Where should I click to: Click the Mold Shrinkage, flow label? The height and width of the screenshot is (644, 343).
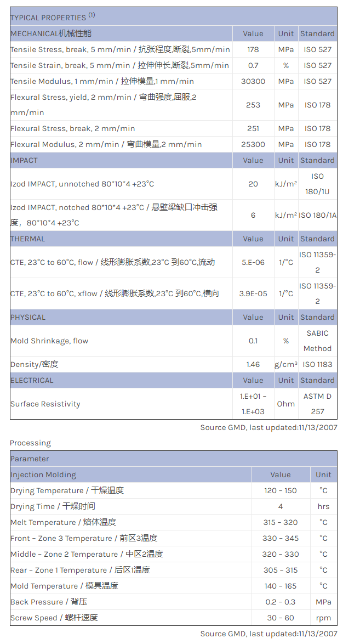[x=49, y=341]
